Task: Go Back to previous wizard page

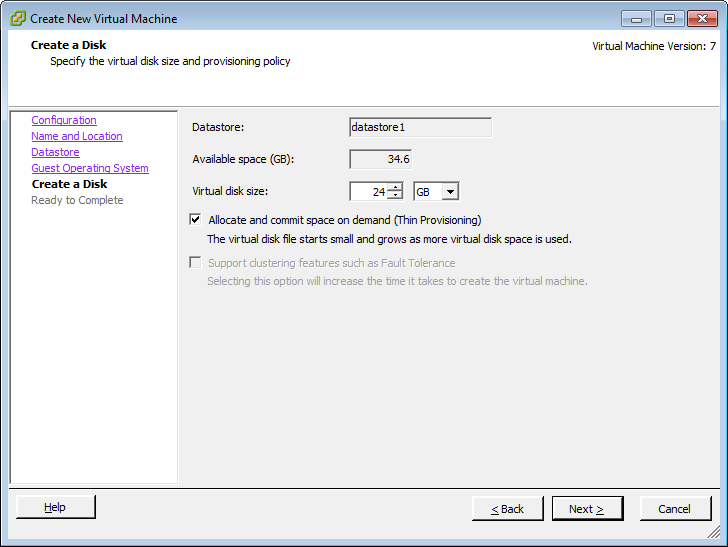Action: pyautogui.click(x=507, y=509)
